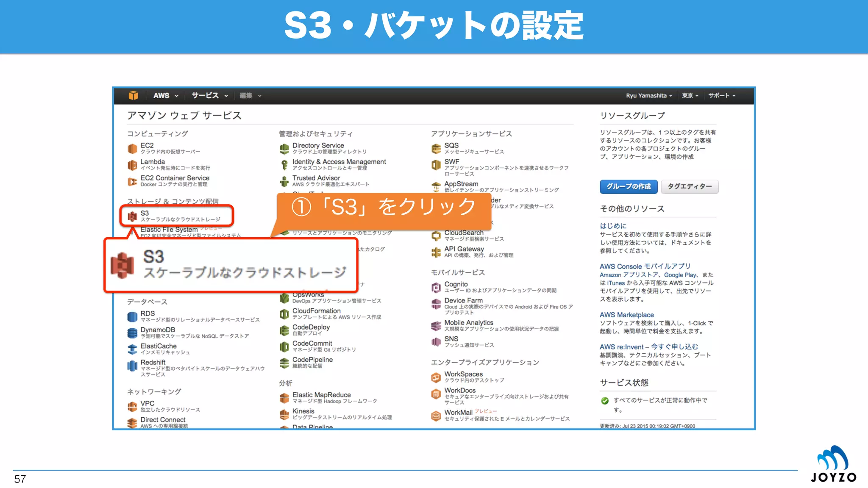This screenshot has height=488, width=868.
Task: Click the Trusted Advisor icon
Action: click(284, 181)
